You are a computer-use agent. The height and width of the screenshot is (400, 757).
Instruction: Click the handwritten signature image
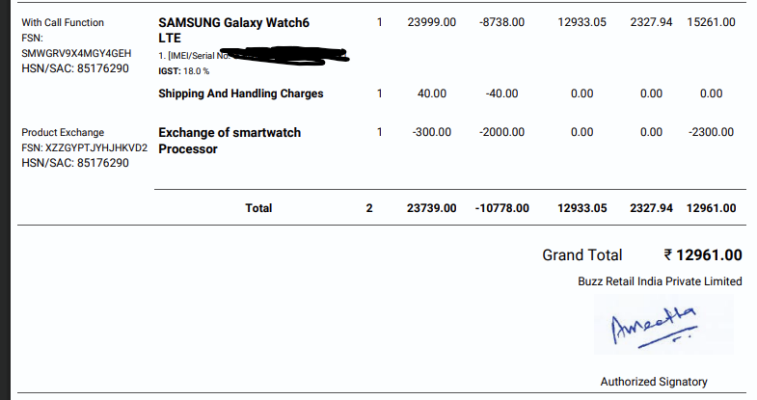pos(664,325)
